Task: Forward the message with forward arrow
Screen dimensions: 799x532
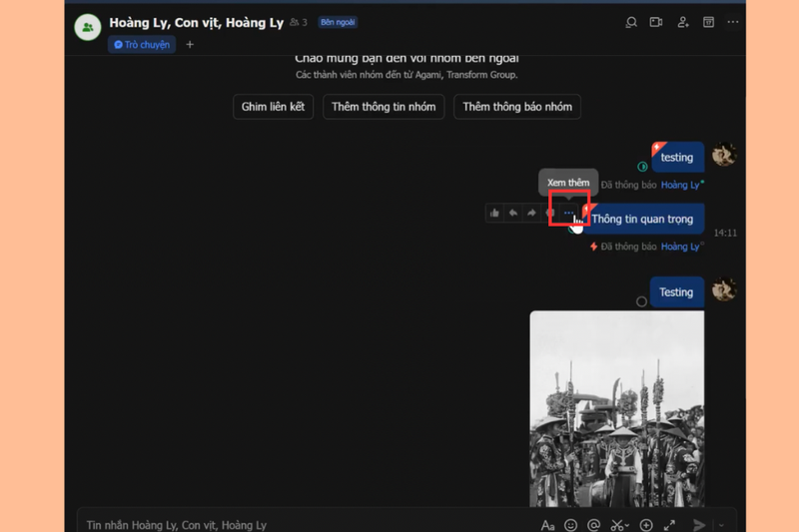Action: pos(531,213)
